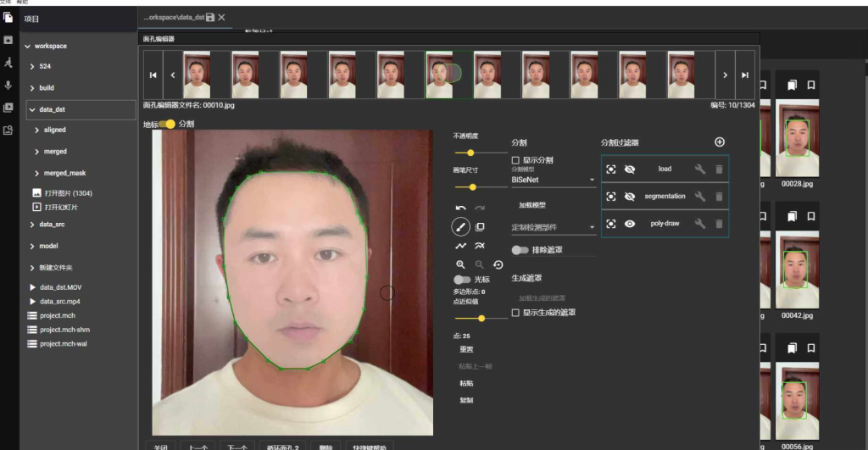Open wrench settings for poly-draw filter

point(700,224)
